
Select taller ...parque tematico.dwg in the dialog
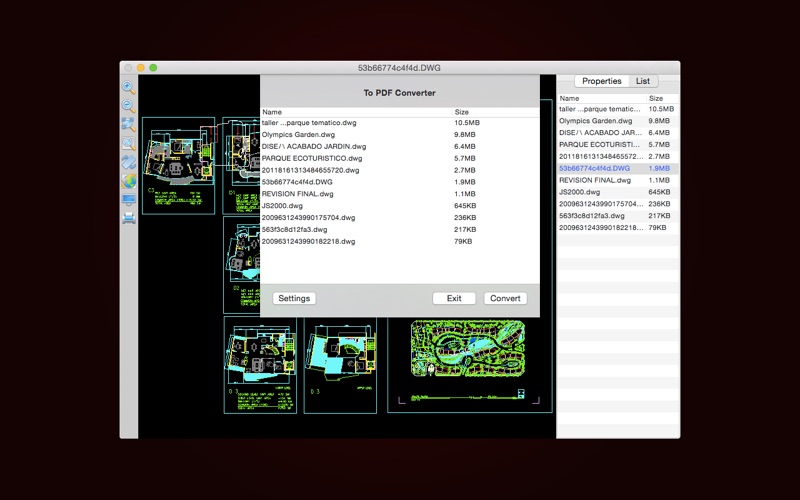coord(400,122)
